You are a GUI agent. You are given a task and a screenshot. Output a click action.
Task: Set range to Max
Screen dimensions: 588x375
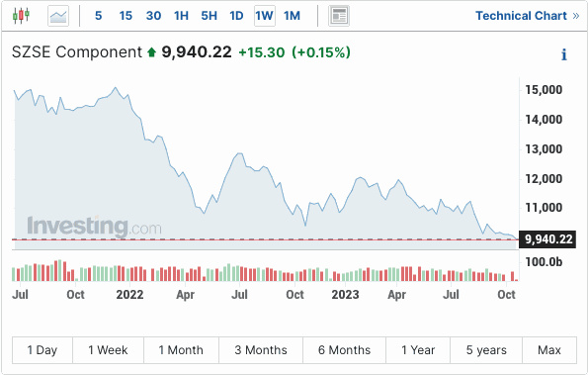click(549, 350)
